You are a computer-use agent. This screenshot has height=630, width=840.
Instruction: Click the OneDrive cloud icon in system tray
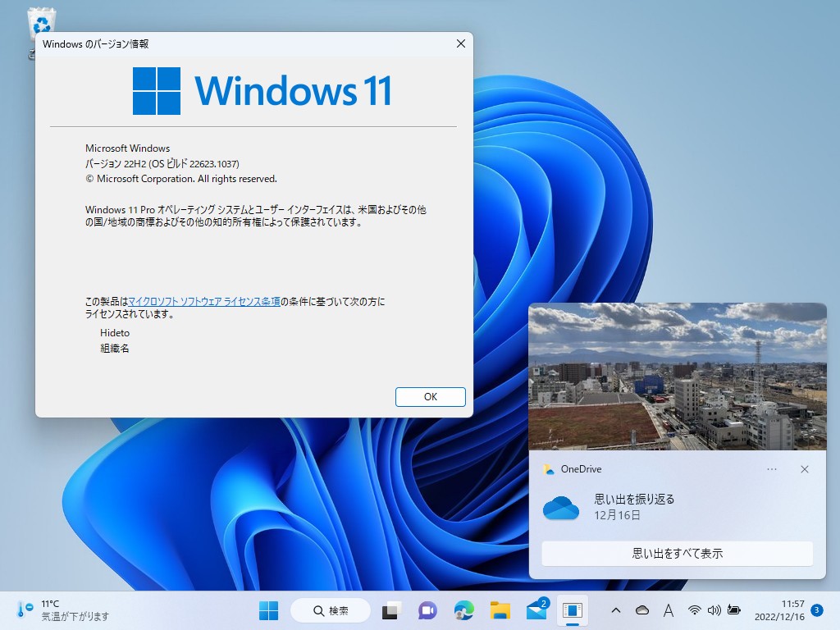[643, 610]
